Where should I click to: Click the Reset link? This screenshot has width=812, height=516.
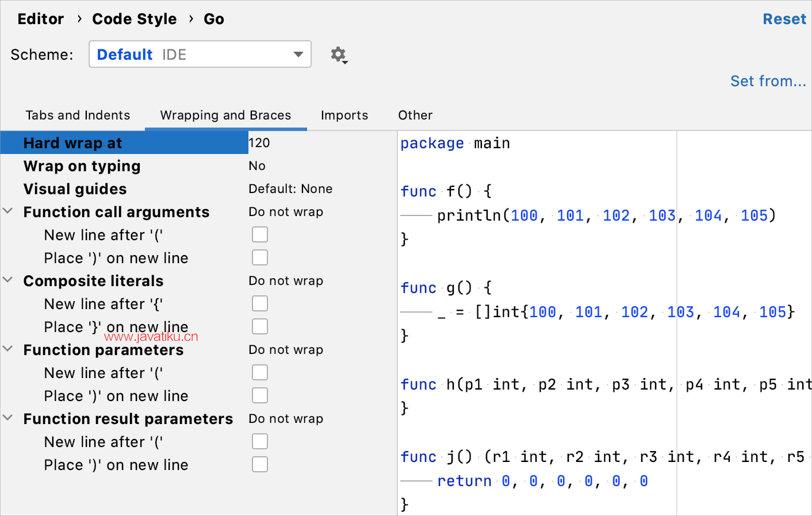pos(784,19)
